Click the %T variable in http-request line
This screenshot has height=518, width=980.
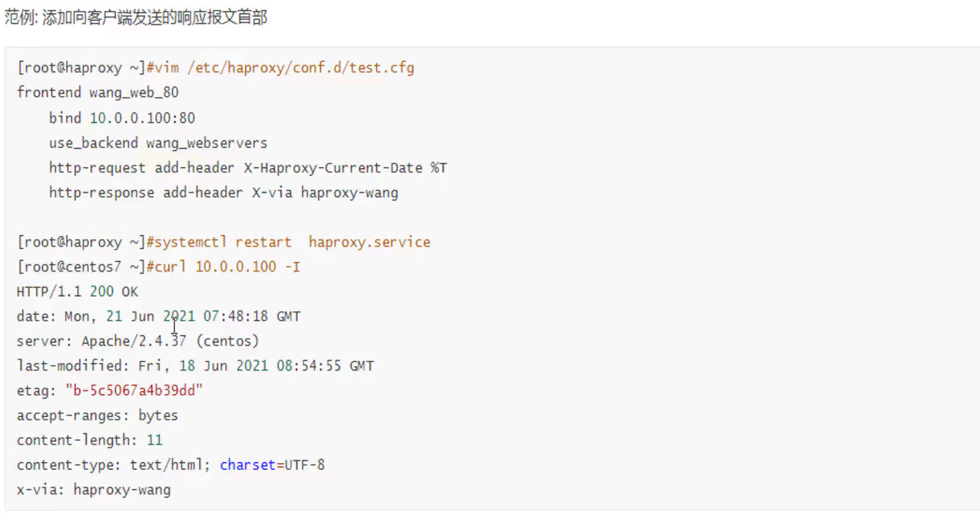pos(439,168)
